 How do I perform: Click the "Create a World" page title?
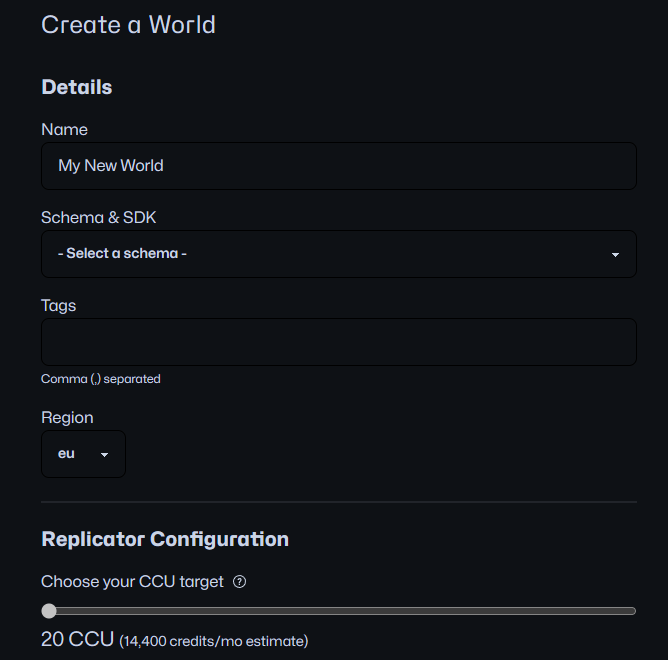pyautogui.click(x=128, y=25)
